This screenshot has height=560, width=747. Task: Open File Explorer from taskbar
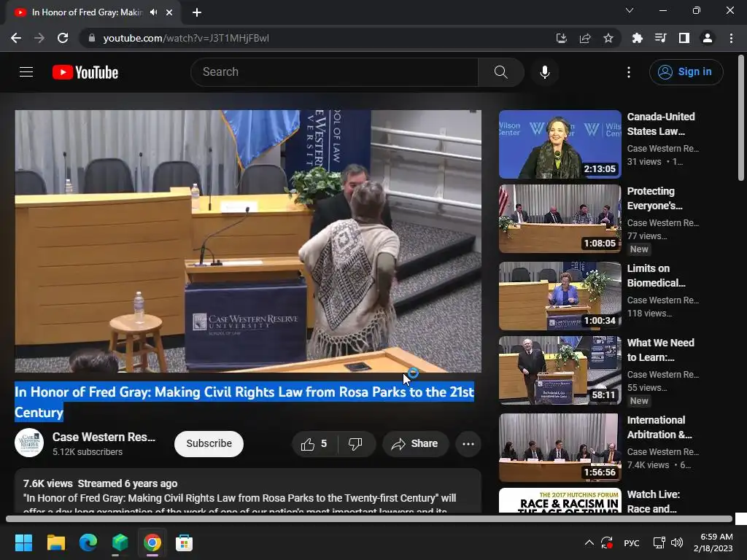pos(55,542)
